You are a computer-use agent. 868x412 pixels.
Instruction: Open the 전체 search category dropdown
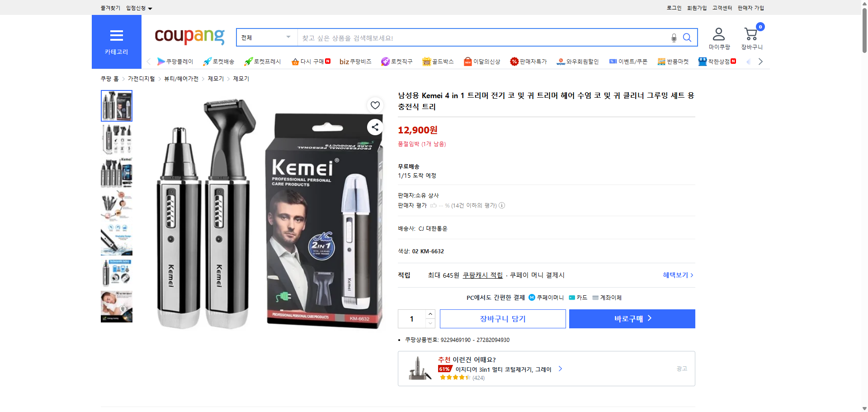(266, 38)
